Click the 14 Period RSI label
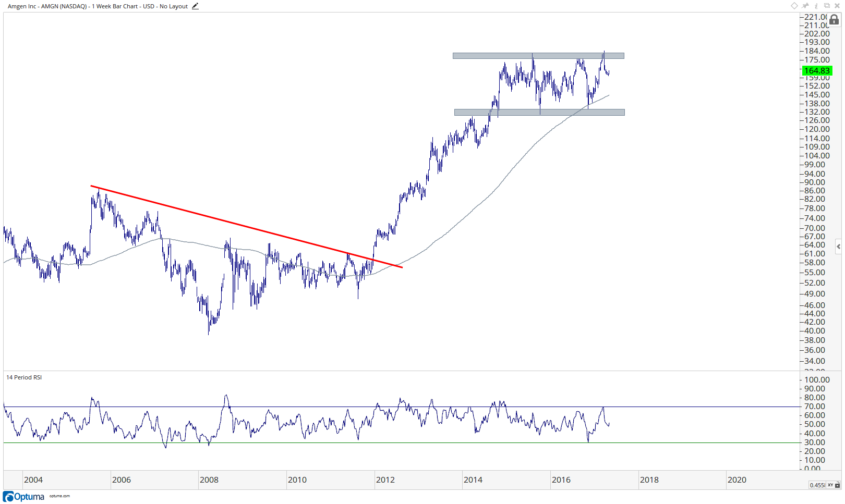This screenshot has width=845, height=504. (x=24, y=377)
